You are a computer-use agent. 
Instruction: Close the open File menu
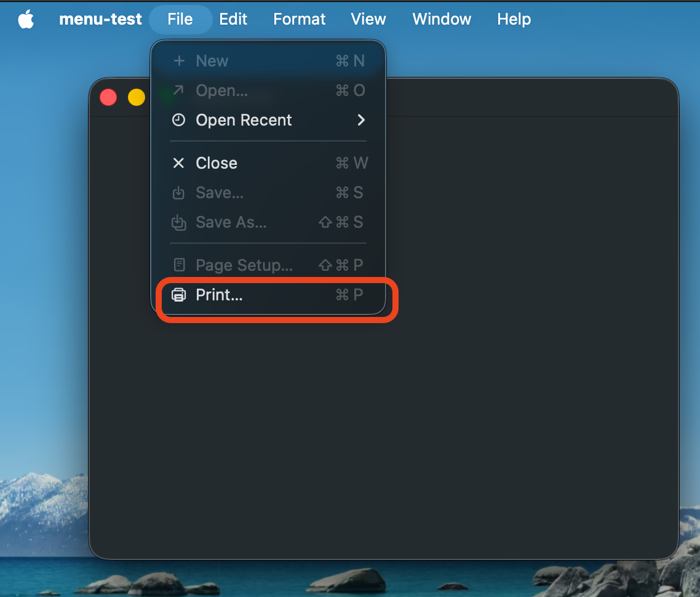coord(180,19)
